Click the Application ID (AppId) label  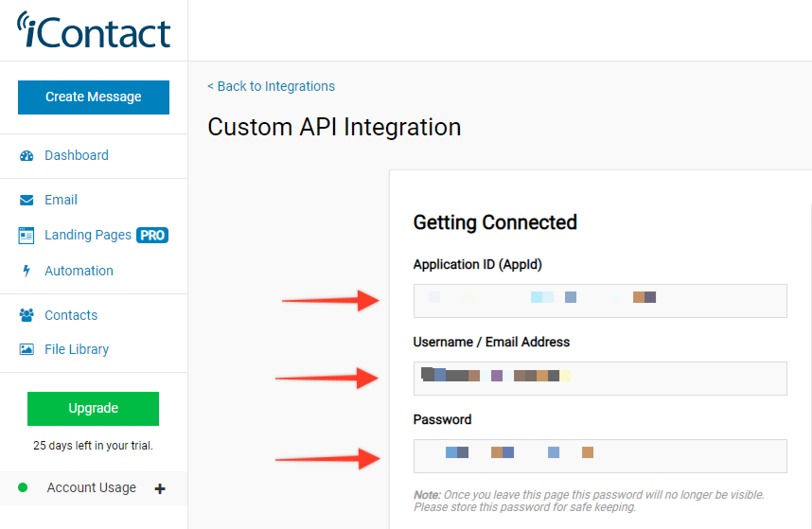click(478, 265)
